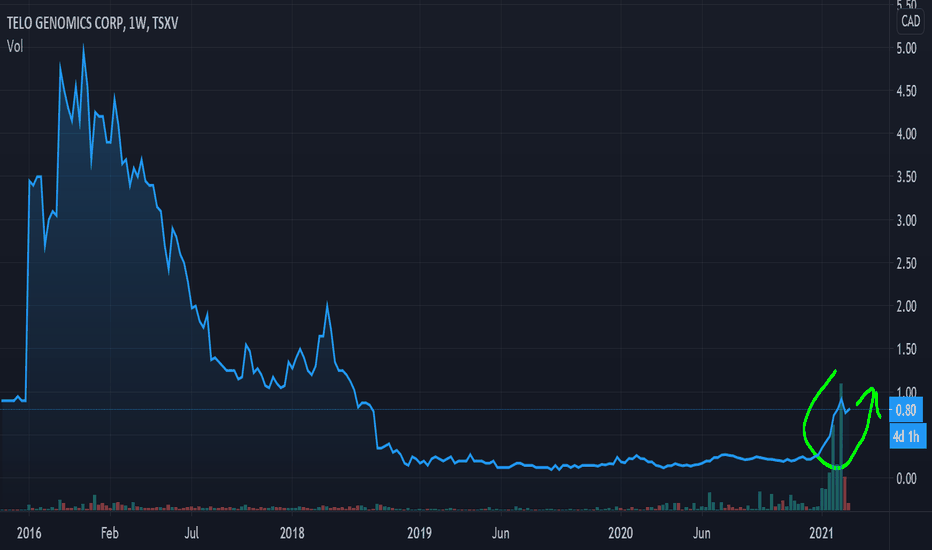Click the 5.00 price axis label
932x550 pixels.
click(x=906, y=48)
